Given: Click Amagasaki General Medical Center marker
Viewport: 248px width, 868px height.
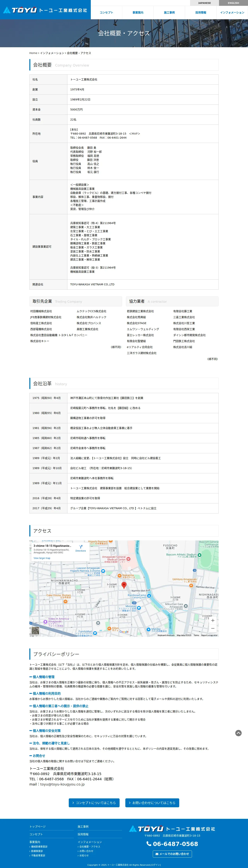Looking at the screenshot, I should click(x=128, y=559).
